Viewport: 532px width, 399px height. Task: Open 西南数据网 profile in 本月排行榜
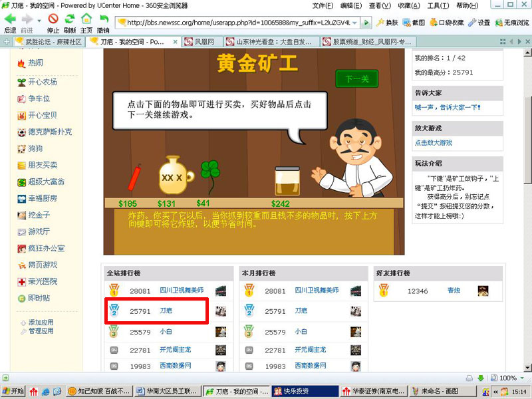click(310, 366)
